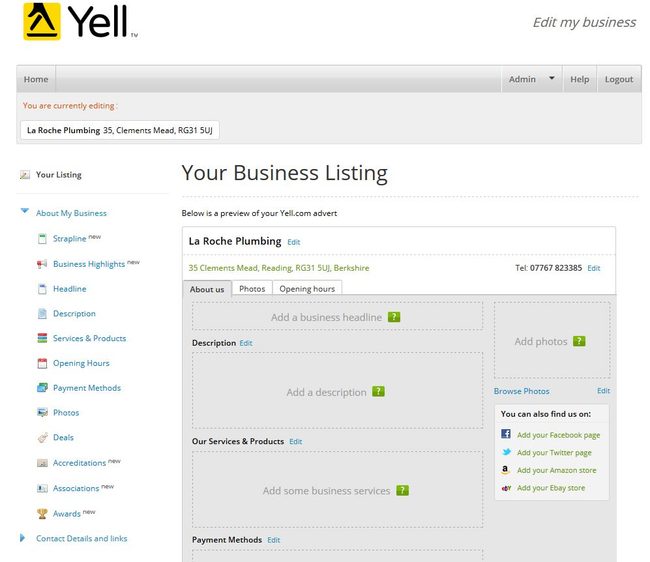Open the Deals sidebar link
The height and width of the screenshot is (562, 650).
point(63,438)
